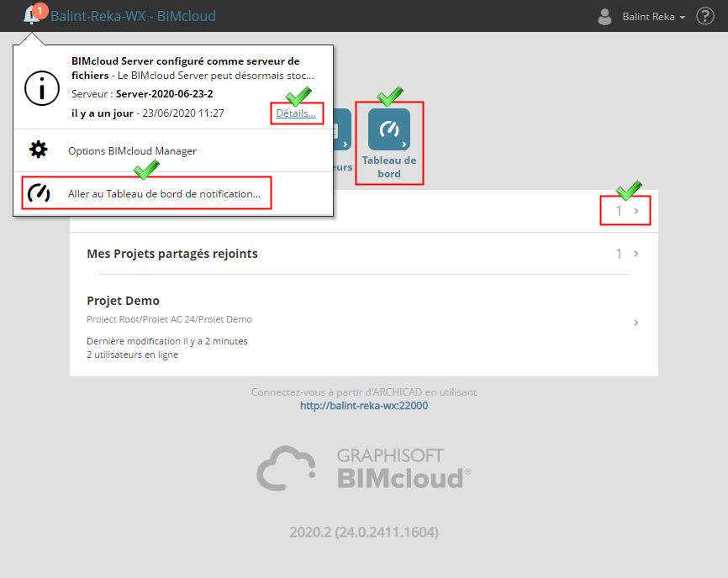Click the BIMcloud Server configuré notification title

point(186,68)
